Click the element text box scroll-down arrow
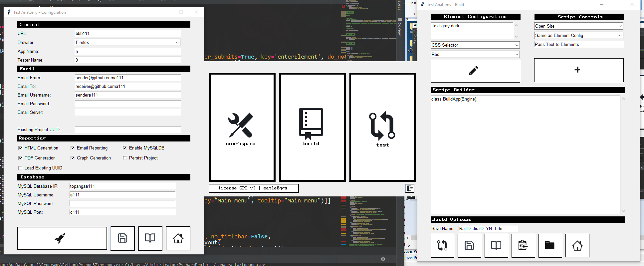 pyautogui.click(x=517, y=37)
